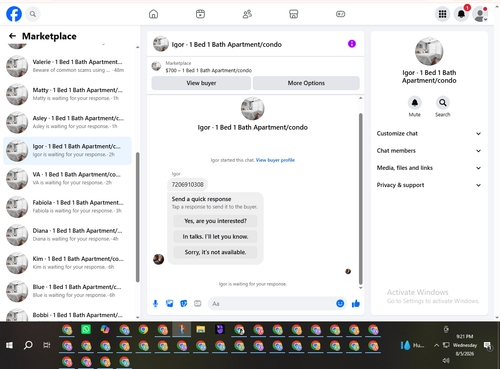Click the voice clip microphone icon
The width and height of the screenshot is (500, 369).
click(155, 303)
